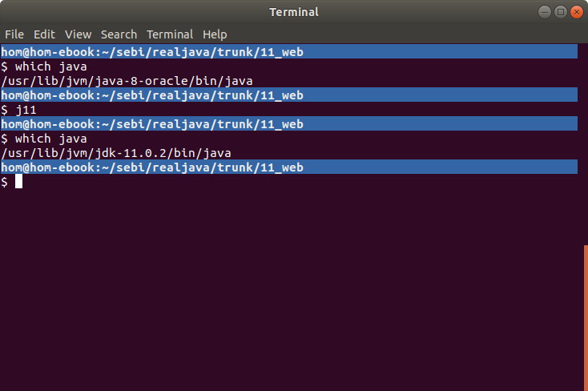Open the Search menu
The width and height of the screenshot is (588, 391).
pyautogui.click(x=119, y=34)
